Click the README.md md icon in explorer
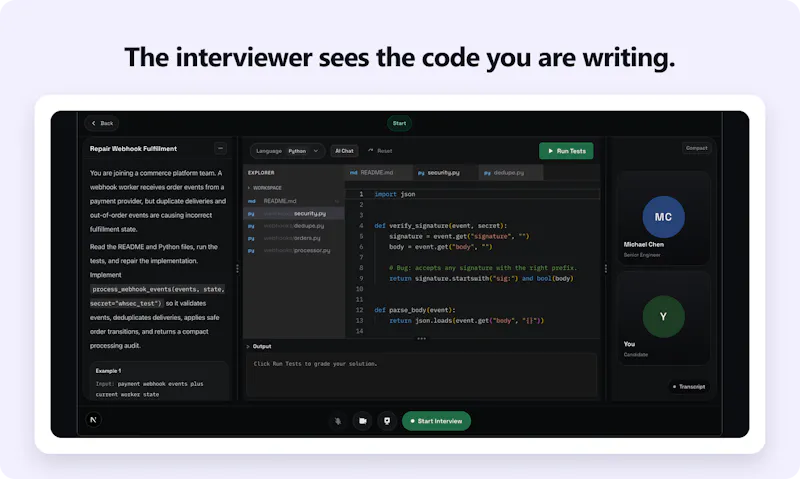The height and width of the screenshot is (479, 800). pyautogui.click(x=252, y=201)
